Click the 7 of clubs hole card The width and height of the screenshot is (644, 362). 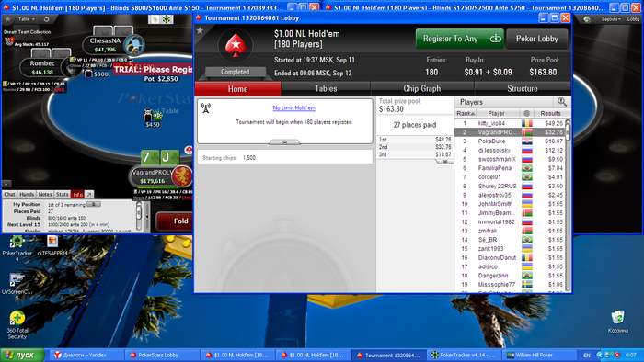coord(150,158)
